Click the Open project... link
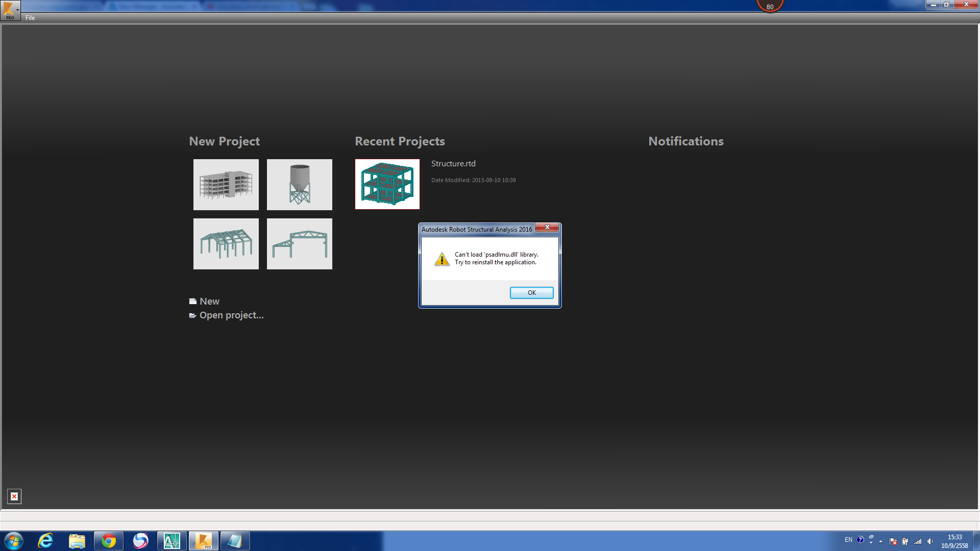Image resolution: width=980 pixels, height=551 pixels. tap(226, 315)
